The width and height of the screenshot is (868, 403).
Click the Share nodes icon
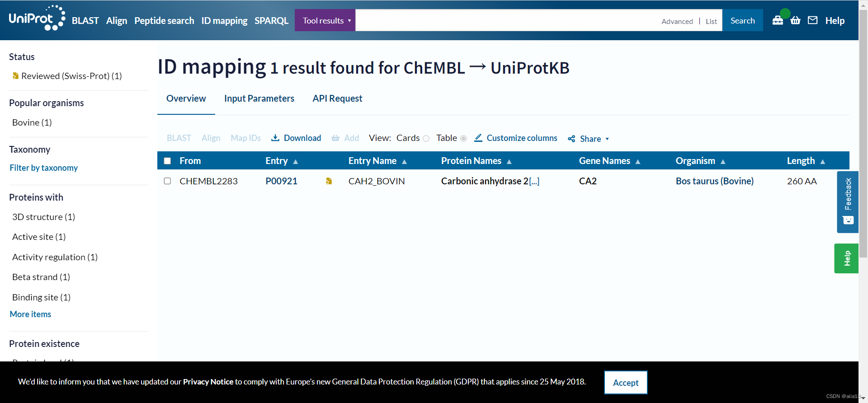tap(571, 139)
